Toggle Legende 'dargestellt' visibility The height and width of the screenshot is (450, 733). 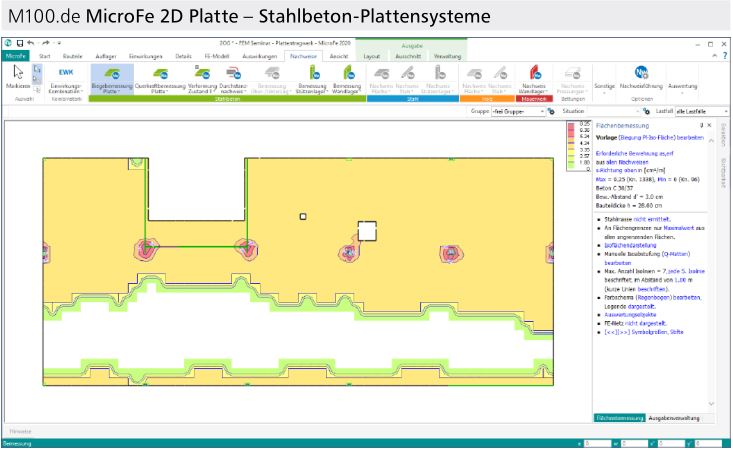(x=641, y=307)
